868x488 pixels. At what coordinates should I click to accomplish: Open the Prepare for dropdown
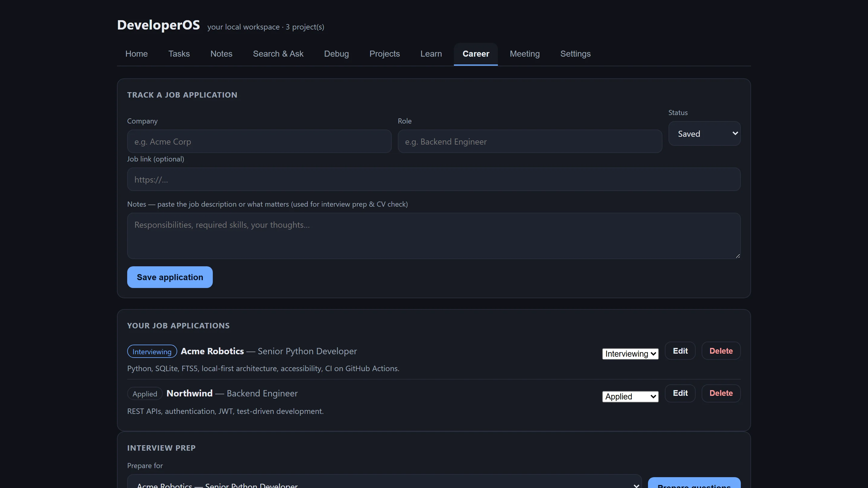coord(385,482)
